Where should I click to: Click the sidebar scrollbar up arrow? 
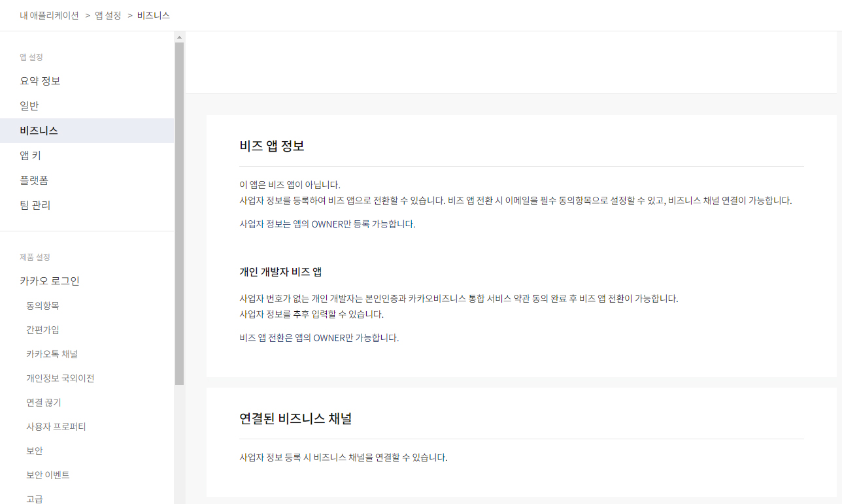[x=179, y=37]
